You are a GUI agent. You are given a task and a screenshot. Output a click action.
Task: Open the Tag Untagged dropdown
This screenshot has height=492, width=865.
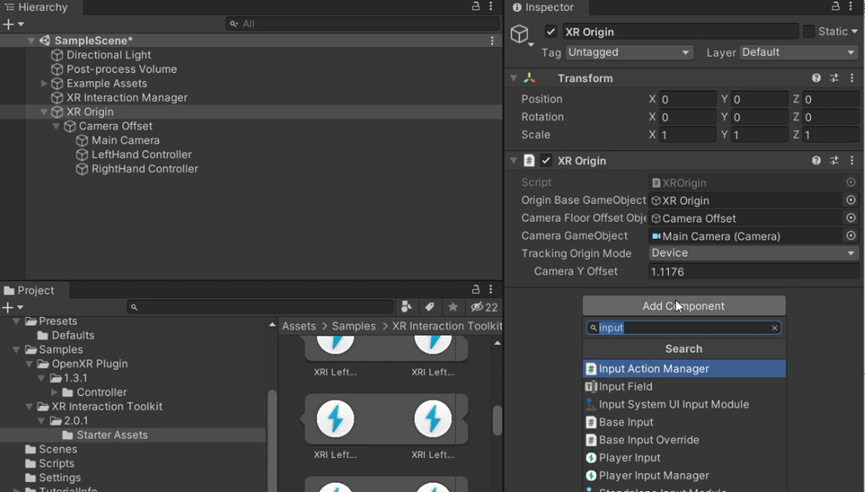point(629,52)
